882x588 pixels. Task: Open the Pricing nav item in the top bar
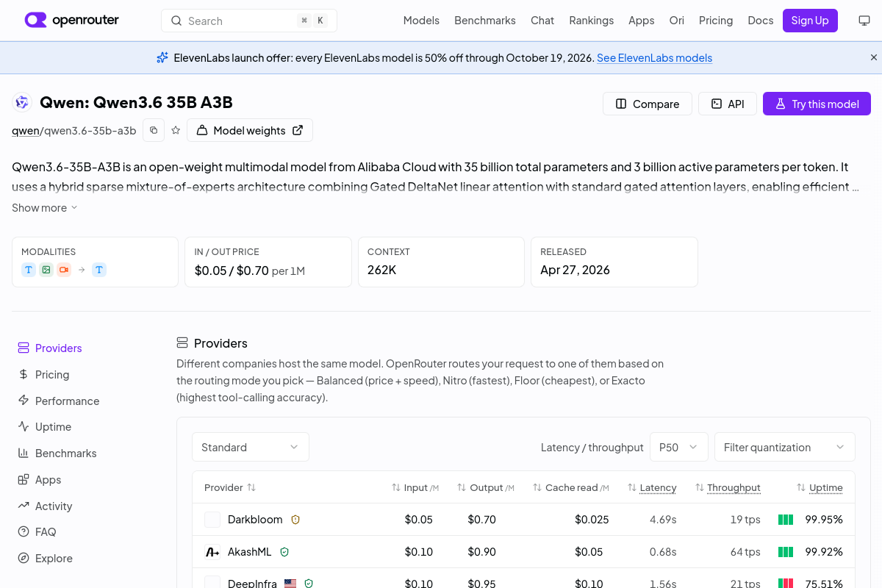pyautogui.click(x=716, y=21)
